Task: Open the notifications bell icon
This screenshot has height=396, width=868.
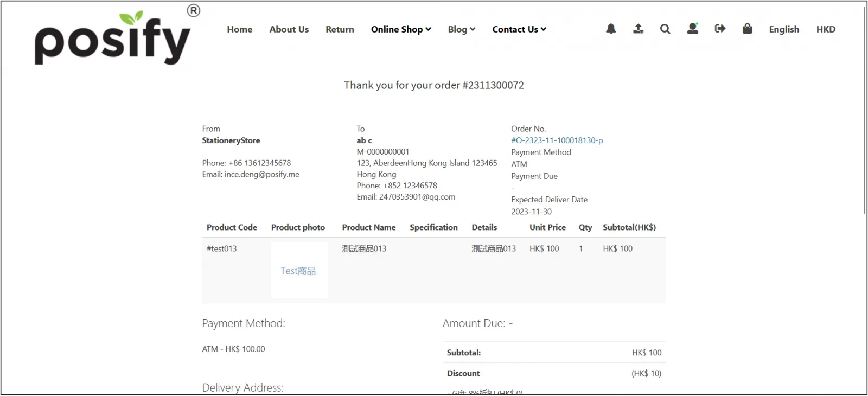Action: [611, 29]
